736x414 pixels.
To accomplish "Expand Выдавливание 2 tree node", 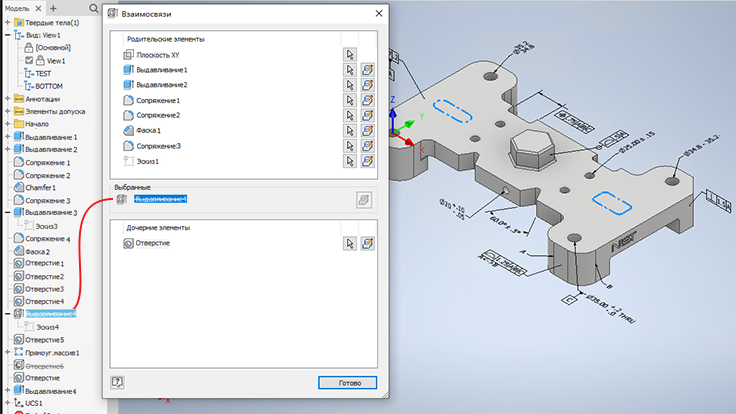I will pyautogui.click(x=8, y=149).
